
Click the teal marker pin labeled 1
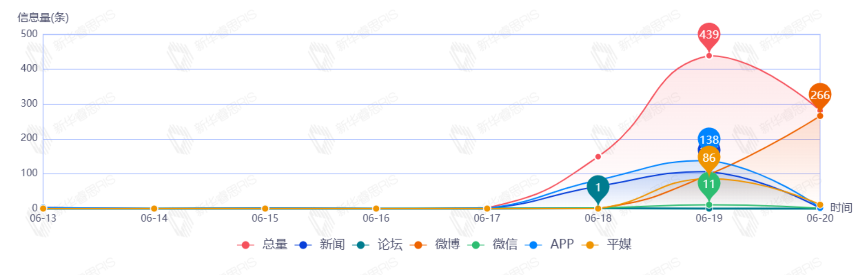pos(598,187)
